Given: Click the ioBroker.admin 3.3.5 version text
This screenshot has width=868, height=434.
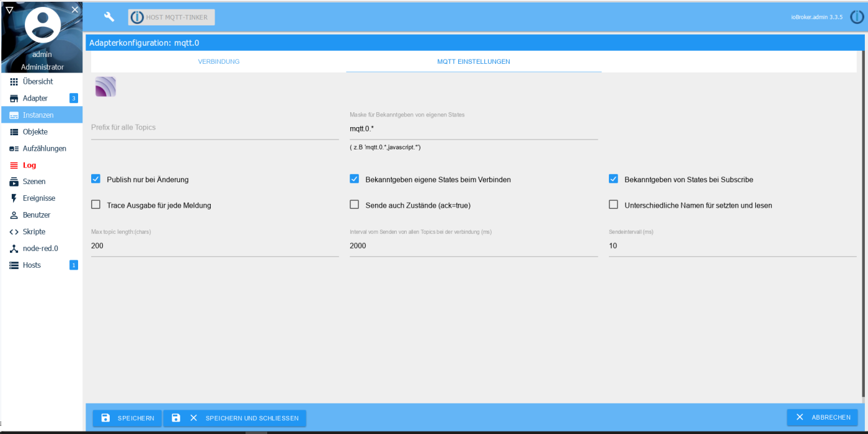Looking at the screenshot, I should [x=817, y=17].
